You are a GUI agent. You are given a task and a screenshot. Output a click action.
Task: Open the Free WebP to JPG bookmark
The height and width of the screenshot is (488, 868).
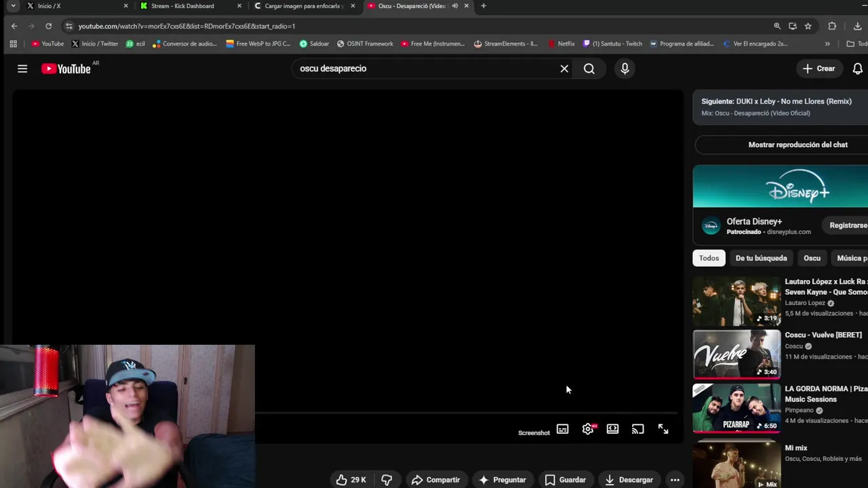[258, 44]
